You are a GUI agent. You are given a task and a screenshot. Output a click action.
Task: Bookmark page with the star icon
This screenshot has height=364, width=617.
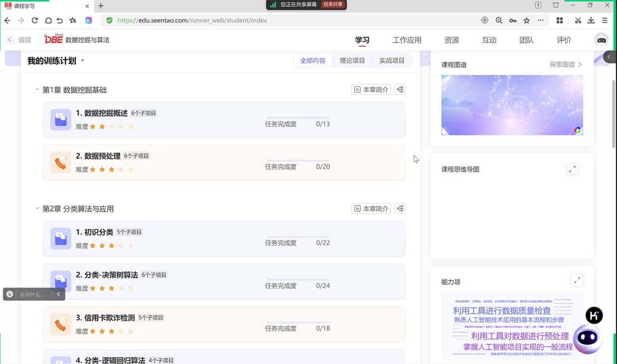coord(526,20)
